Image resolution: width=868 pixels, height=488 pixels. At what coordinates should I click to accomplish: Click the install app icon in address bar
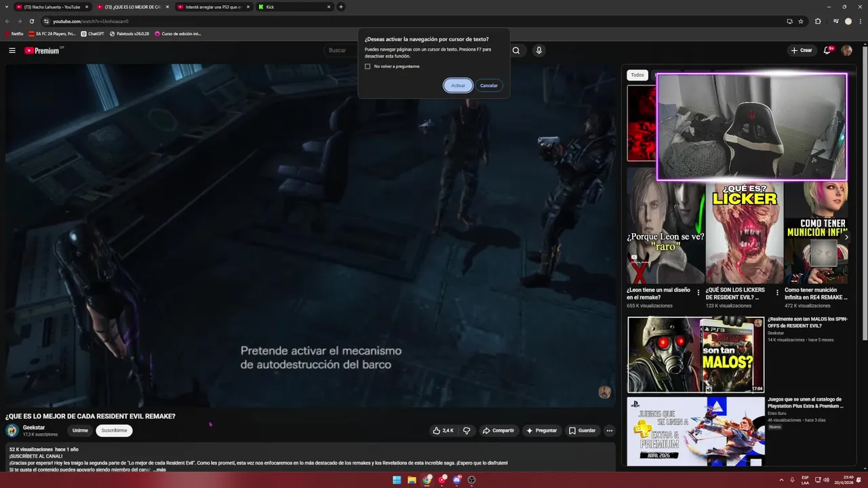pyautogui.click(x=789, y=21)
